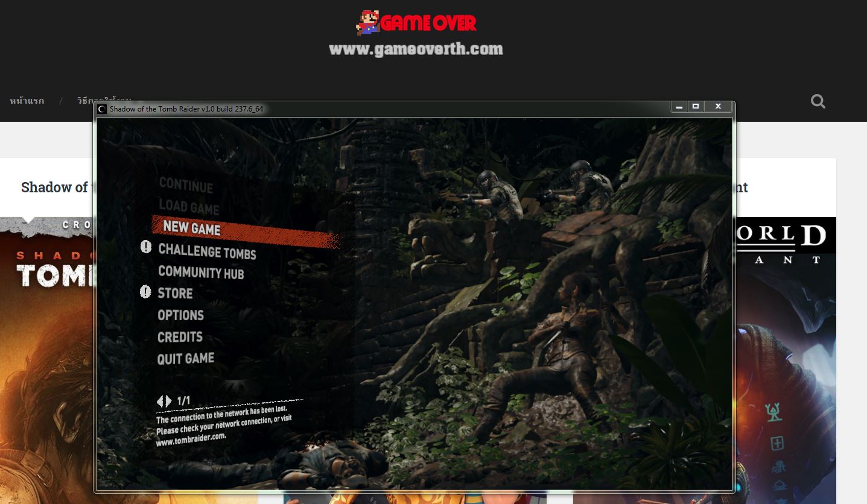Maximize the Shadow of the Tomb Raider window

pos(695,107)
